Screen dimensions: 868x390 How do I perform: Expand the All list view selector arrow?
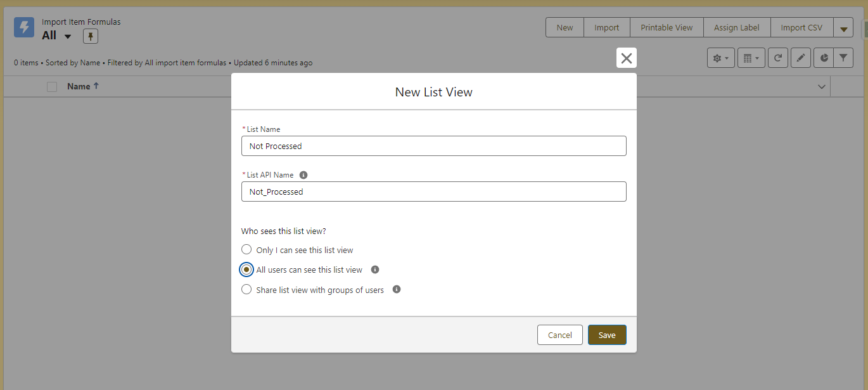[x=68, y=36]
